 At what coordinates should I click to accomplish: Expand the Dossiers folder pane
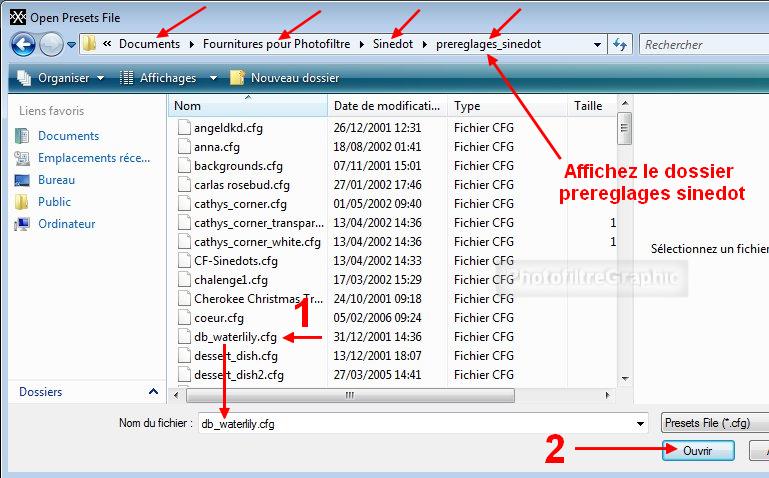(153, 392)
